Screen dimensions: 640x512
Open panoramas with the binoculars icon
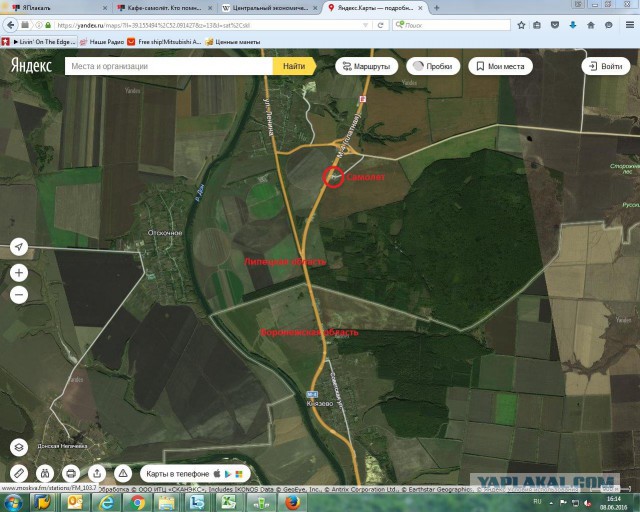click(x=45, y=474)
